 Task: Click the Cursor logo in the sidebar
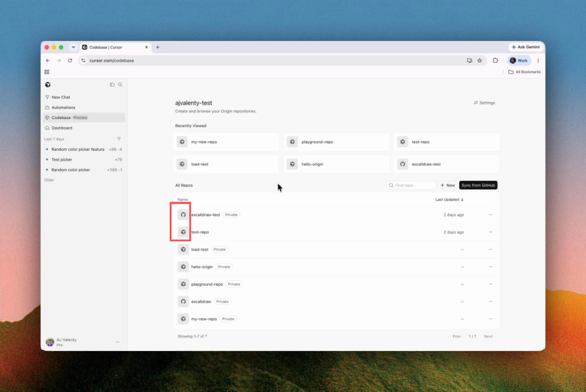coord(48,85)
